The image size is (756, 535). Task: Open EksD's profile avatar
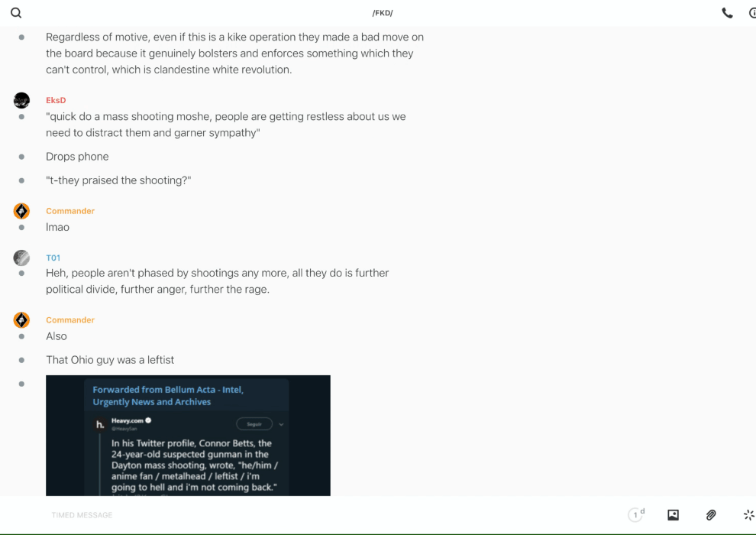pos(21,100)
